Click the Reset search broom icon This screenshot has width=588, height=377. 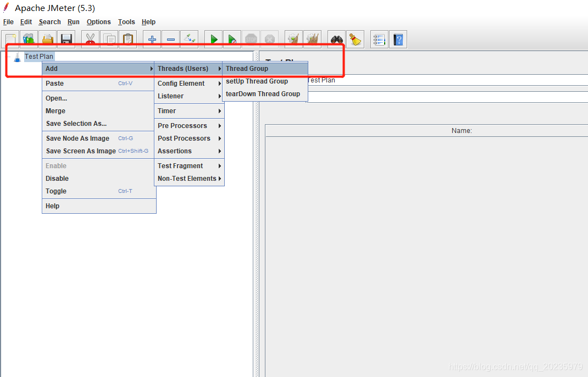coord(356,39)
